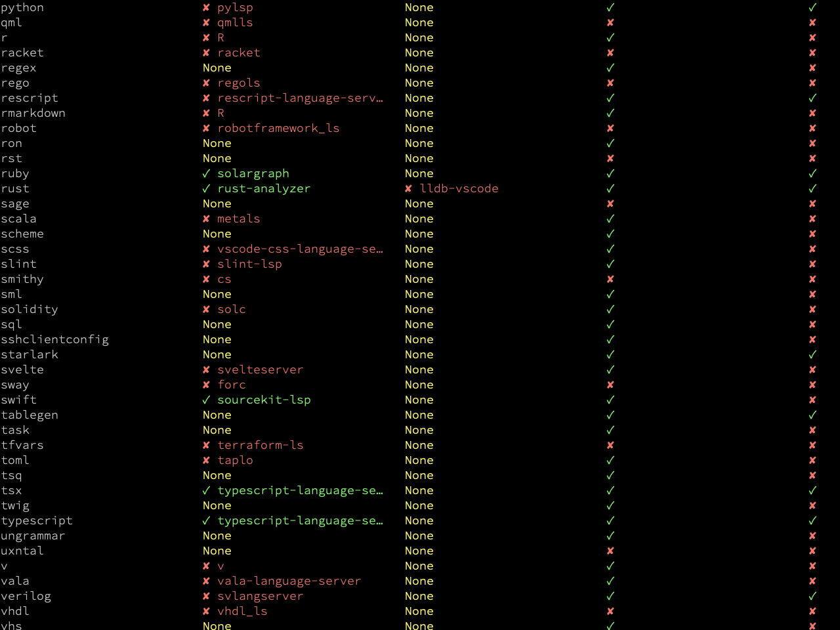The image size is (840, 630).
Task: Click the red cross before lldb-vscode
Action: 408,188
